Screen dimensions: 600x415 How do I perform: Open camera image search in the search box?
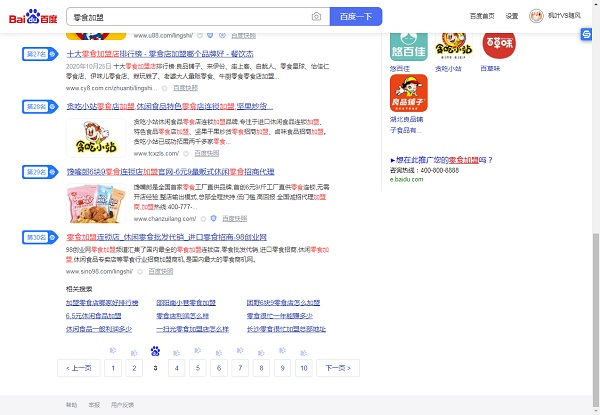(316, 16)
